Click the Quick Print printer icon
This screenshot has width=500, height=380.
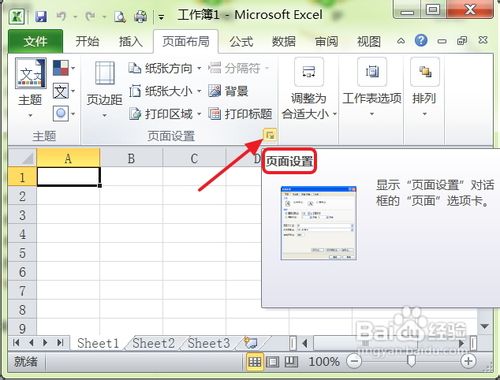pyautogui.click(x=140, y=16)
